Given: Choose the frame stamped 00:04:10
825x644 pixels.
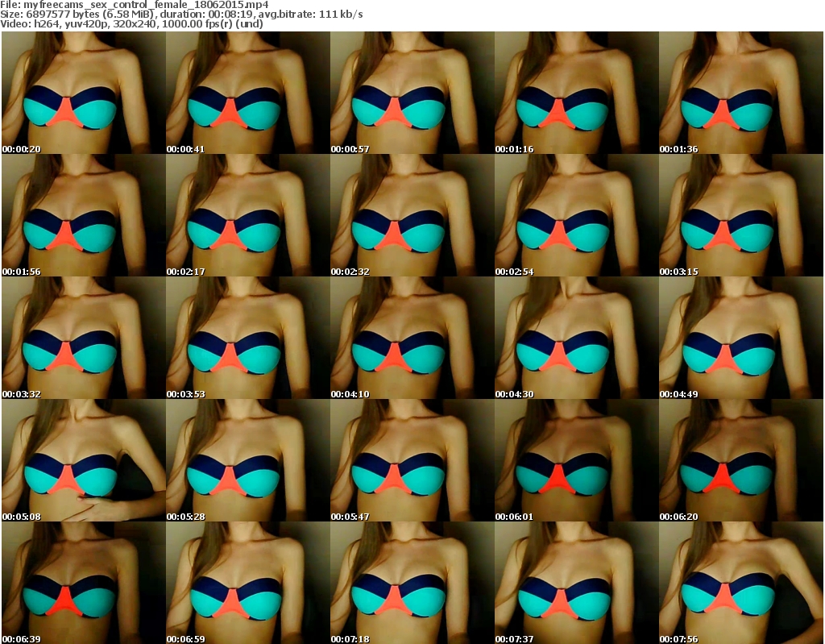Looking at the screenshot, I should point(412,338).
